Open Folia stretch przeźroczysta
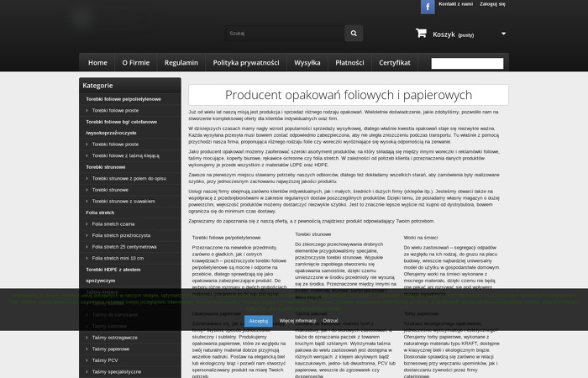 click(121, 235)
